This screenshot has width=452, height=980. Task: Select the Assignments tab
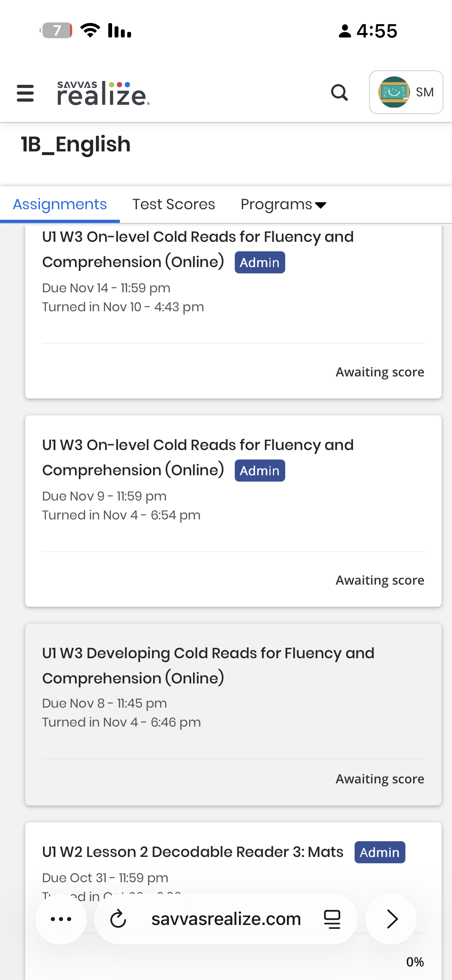(x=60, y=205)
